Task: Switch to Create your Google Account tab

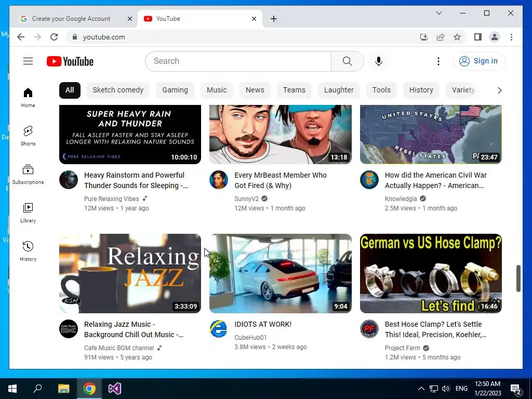Action: click(x=71, y=19)
